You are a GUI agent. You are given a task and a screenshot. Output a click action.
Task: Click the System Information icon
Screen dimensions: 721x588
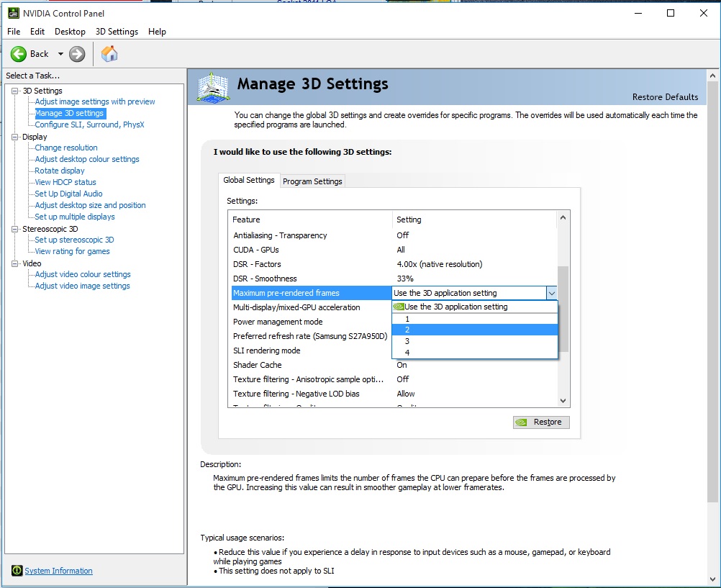(17, 571)
